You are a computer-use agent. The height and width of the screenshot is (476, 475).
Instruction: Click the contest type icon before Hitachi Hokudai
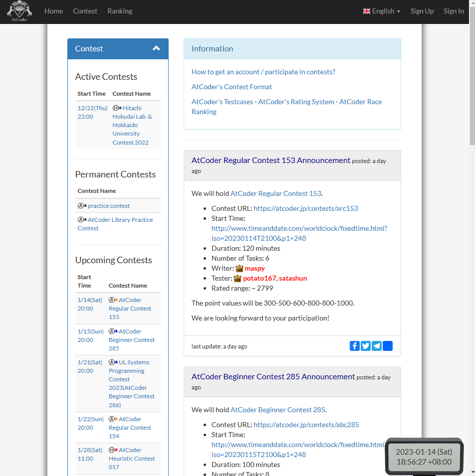click(117, 108)
